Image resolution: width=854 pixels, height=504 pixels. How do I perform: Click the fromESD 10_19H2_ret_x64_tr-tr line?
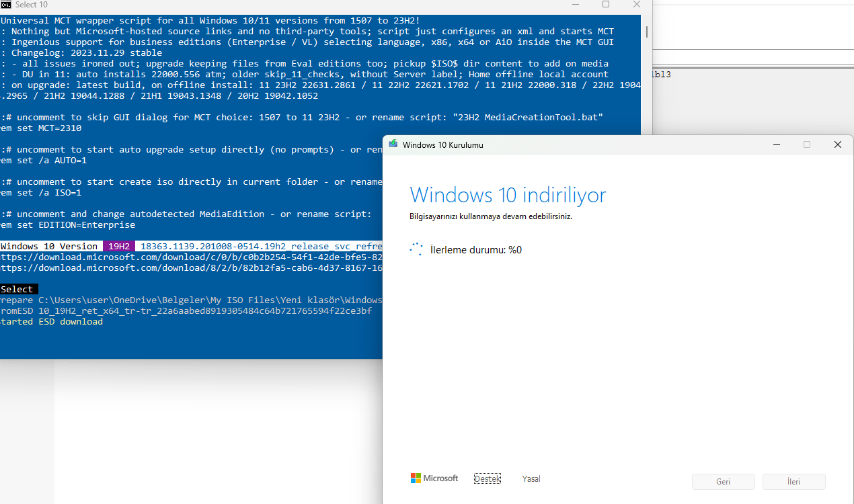[186, 311]
